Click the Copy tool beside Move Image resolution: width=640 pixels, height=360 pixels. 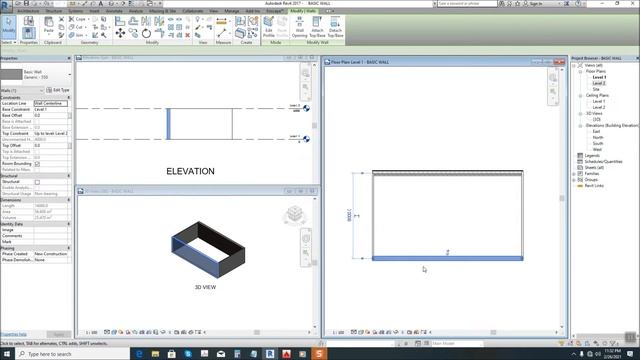tap(133, 33)
